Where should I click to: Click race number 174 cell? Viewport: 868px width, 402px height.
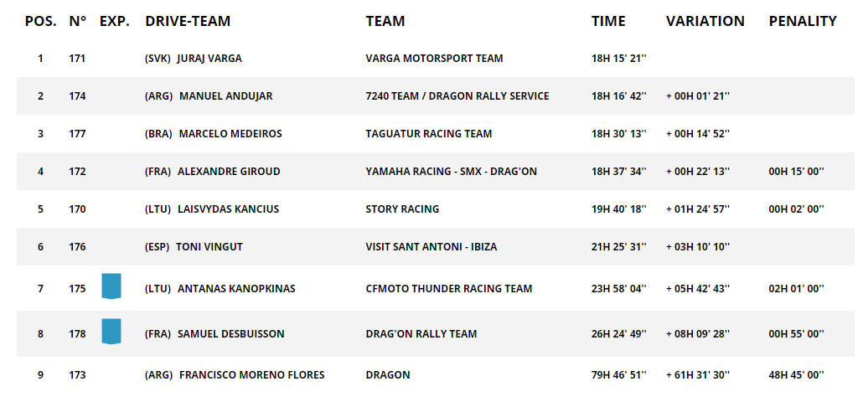(77, 96)
